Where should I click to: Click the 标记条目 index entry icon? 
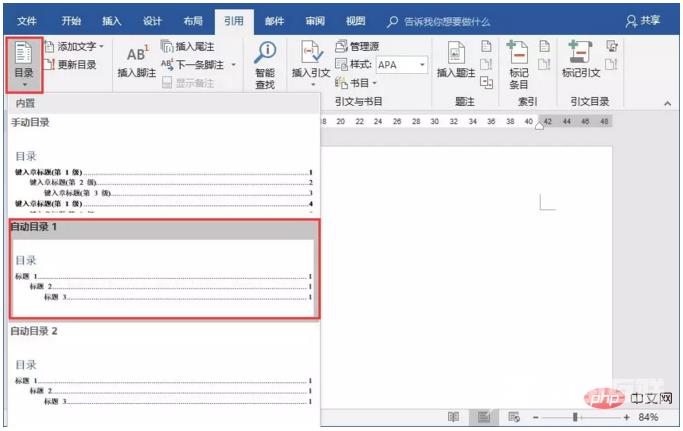point(517,59)
